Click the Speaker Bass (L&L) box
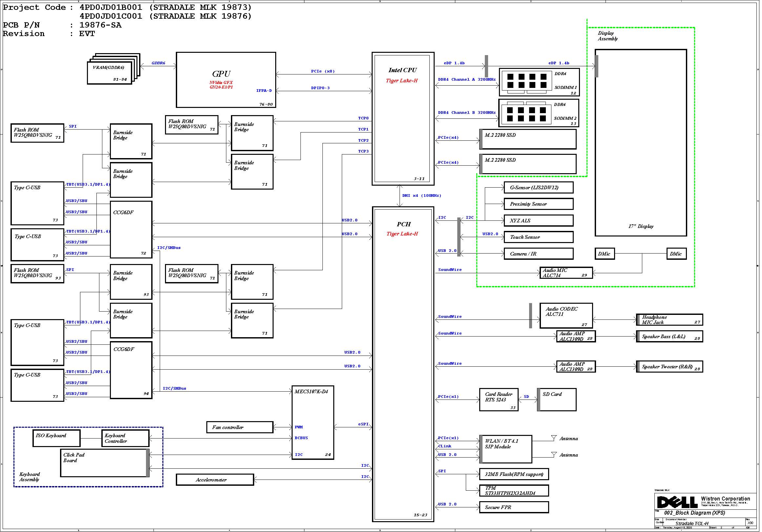Image resolution: width=762 pixels, height=532 pixels. click(670, 337)
